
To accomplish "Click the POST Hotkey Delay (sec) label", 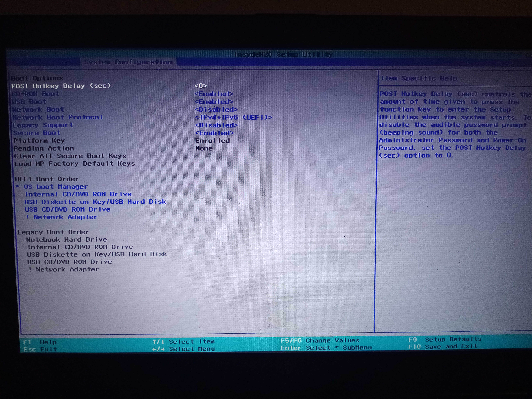I will tap(61, 86).
